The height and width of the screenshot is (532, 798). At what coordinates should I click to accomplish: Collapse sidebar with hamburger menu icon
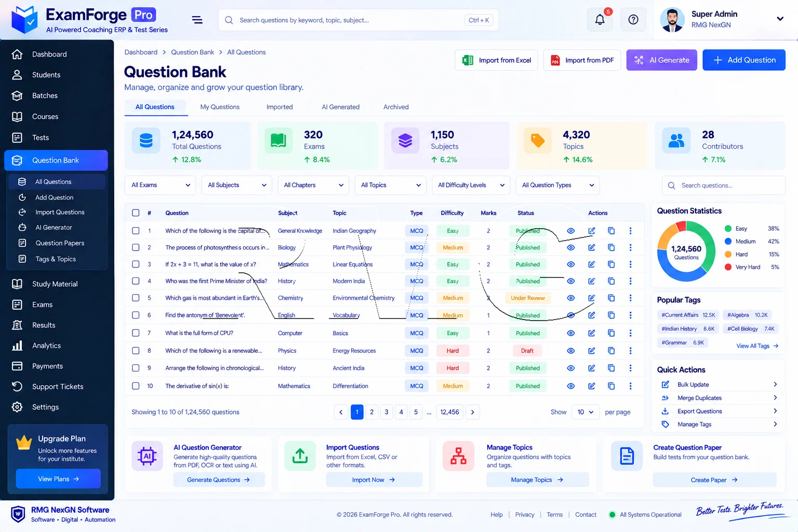click(197, 20)
